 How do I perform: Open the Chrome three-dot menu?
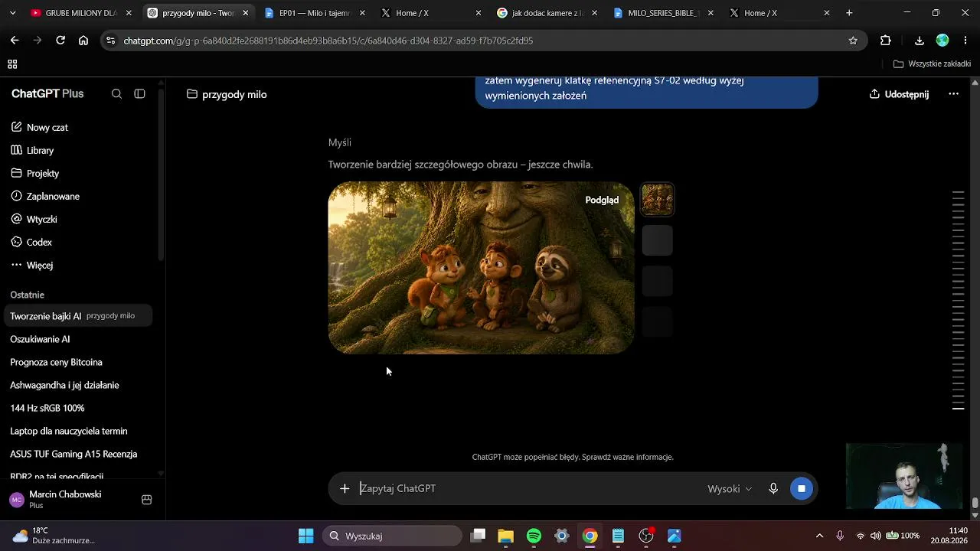[965, 41]
